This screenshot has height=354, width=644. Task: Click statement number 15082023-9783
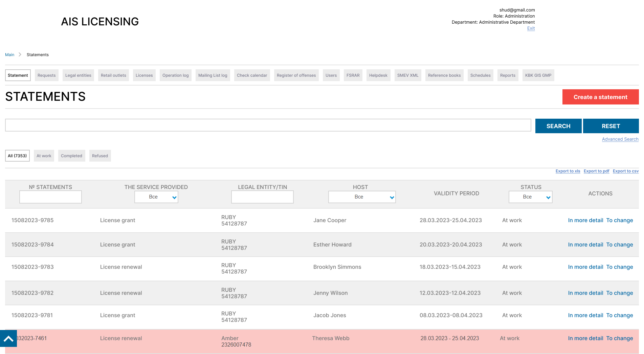(x=32, y=267)
